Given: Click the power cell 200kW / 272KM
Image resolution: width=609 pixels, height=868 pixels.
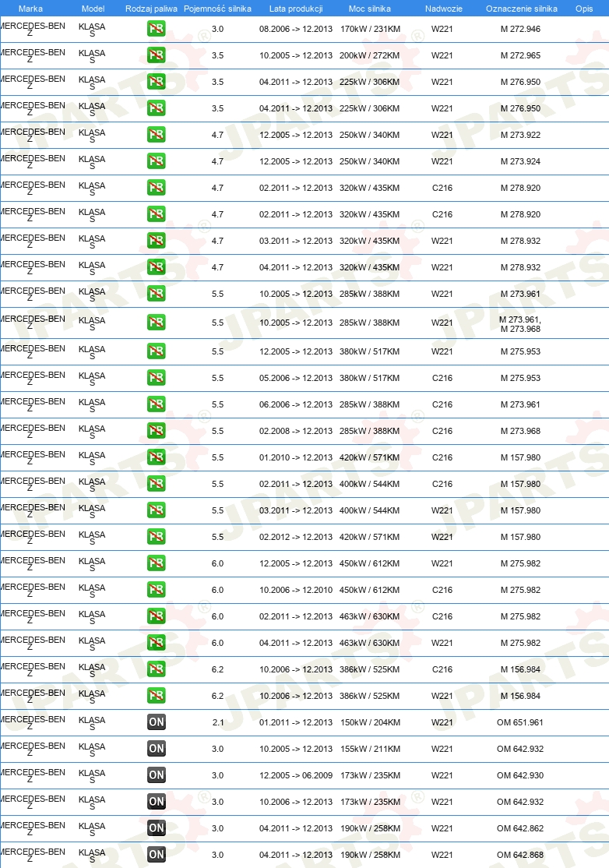Looking at the screenshot, I should pyautogui.click(x=369, y=55).
